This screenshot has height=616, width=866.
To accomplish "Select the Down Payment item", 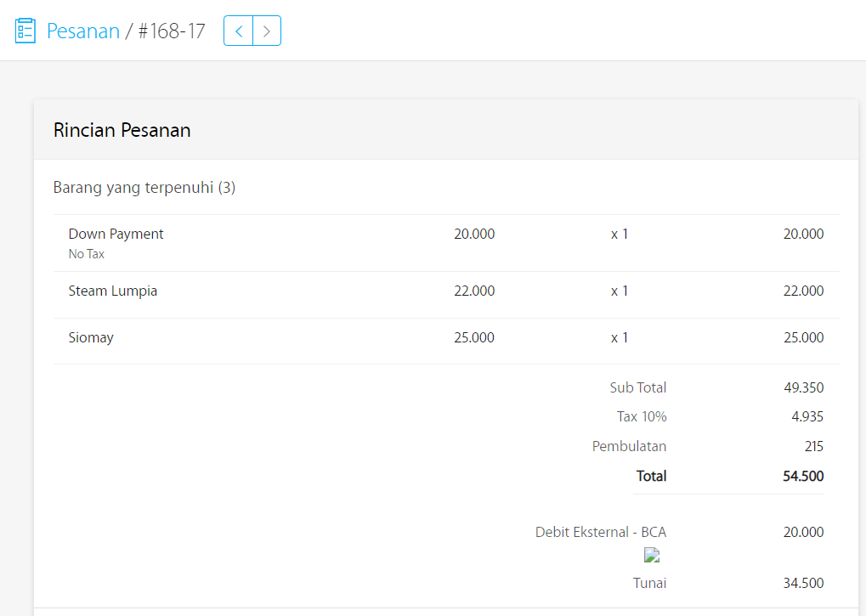I will [116, 234].
